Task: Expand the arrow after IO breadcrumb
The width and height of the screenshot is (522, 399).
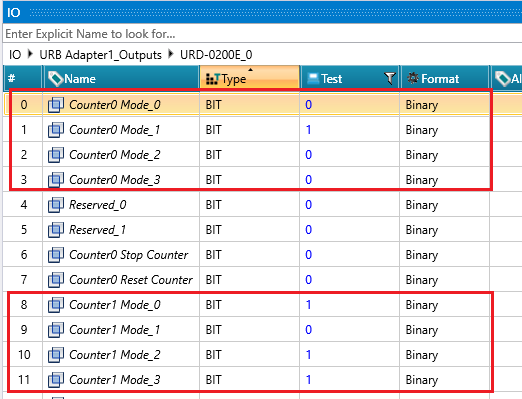Action: tap(30, 54)
